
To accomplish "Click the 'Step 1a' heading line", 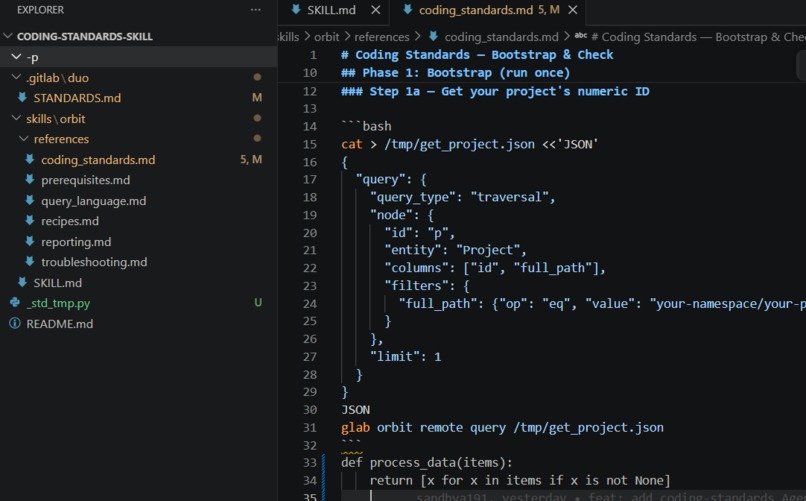I will (x=495, y=91).
